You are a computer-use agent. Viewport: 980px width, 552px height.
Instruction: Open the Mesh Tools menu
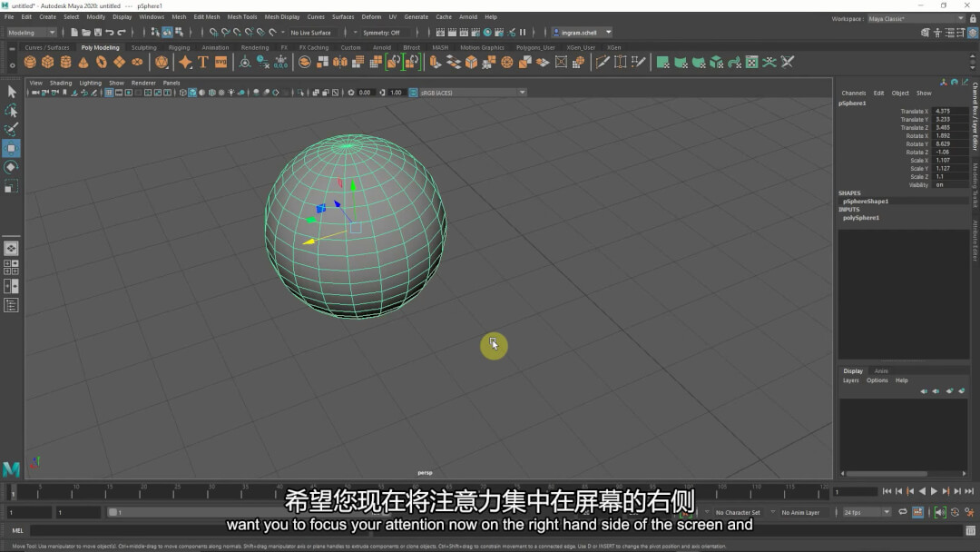[242, 17]
